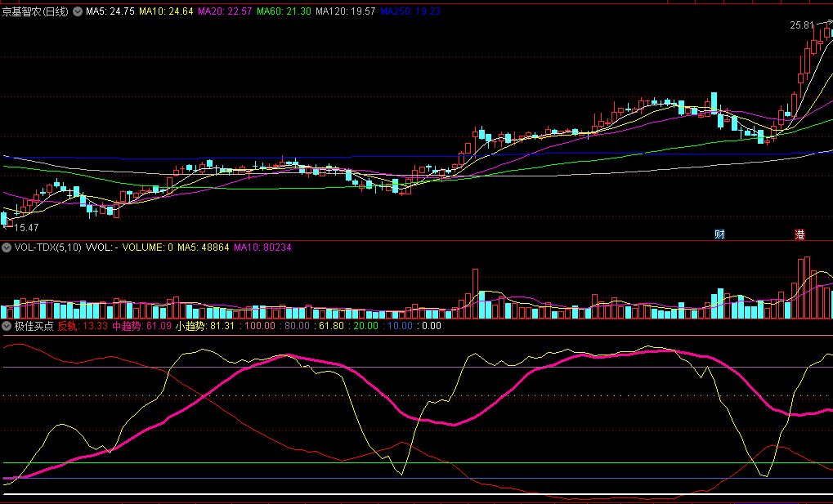Expand the 极佳买点 indicator dropdown arrow
The width and height of the screenshot is (833, 504).
7,326
